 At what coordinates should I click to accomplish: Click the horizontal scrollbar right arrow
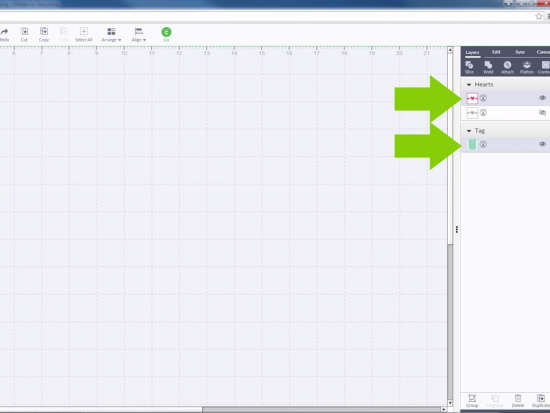(444, 409)
